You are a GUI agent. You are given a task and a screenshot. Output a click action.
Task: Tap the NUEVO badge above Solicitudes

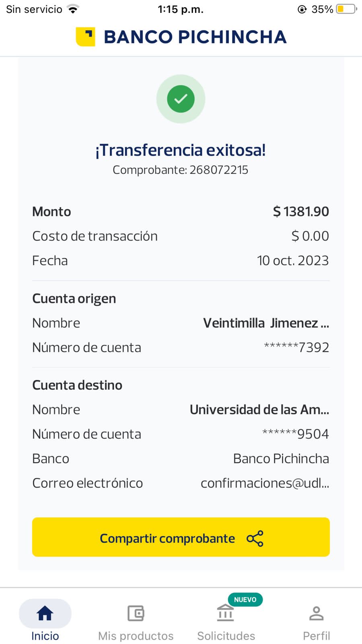tap(245, 600)
